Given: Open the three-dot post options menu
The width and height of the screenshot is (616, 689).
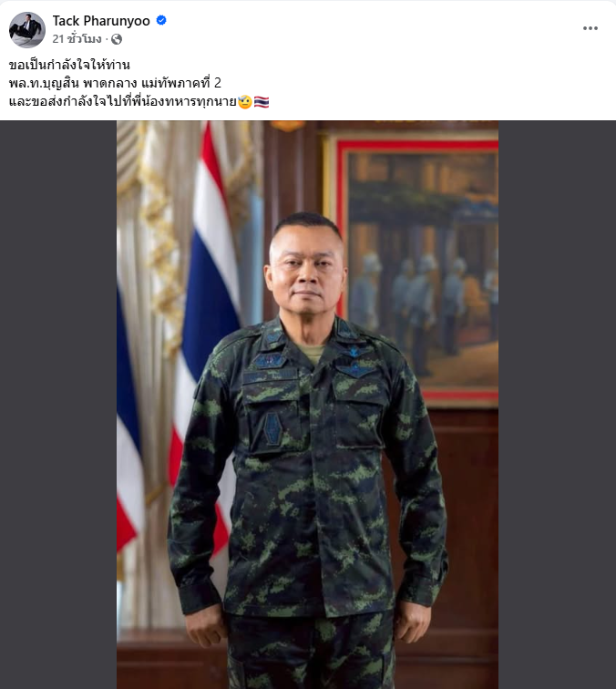Looking at the screenshot, I should pos(590,28).
